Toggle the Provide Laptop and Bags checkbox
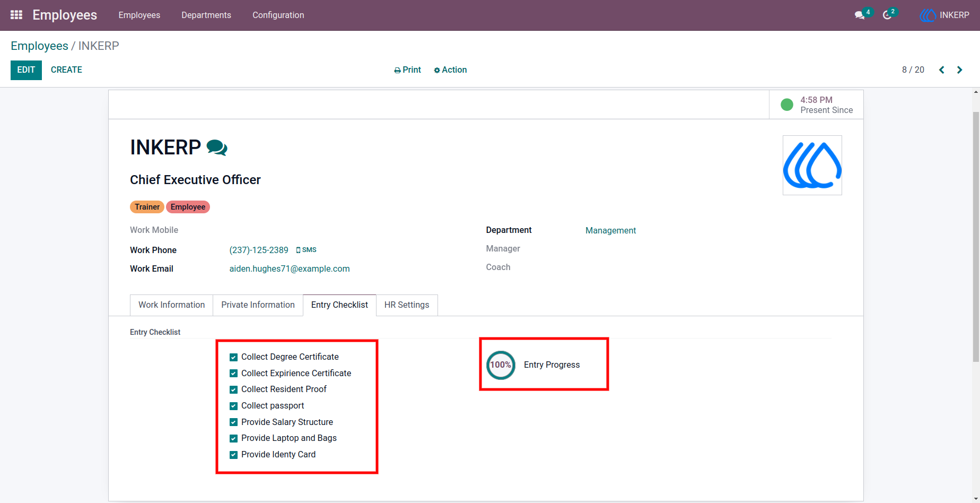This screenshot has width=980, height=503. (x=233, y=438)
